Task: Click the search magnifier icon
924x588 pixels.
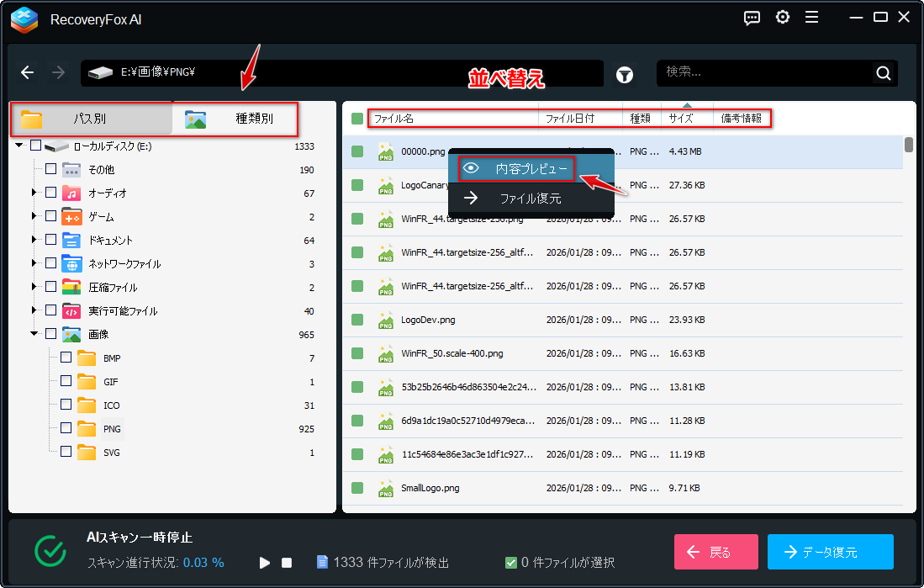Action: pyautogui.click(x=883, y=73)
